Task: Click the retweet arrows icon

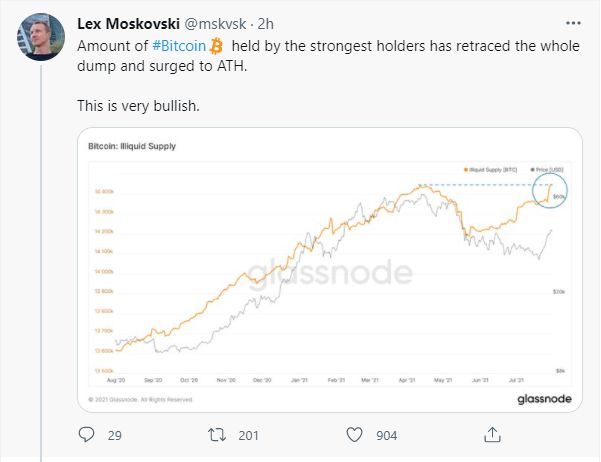Action: [217, 435]
